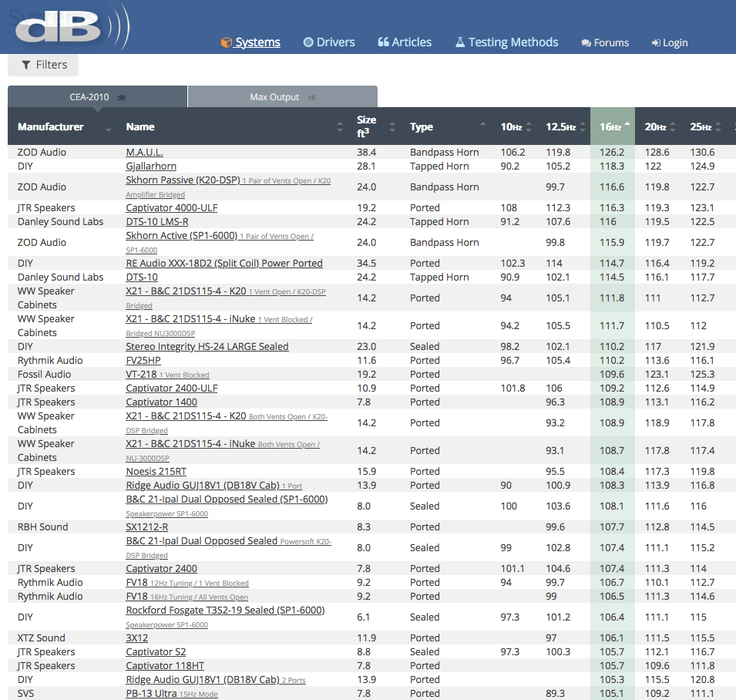This screenshot has width=736, height=700.
Task: Open the Testing Methods page
Action: coord(513,42)
